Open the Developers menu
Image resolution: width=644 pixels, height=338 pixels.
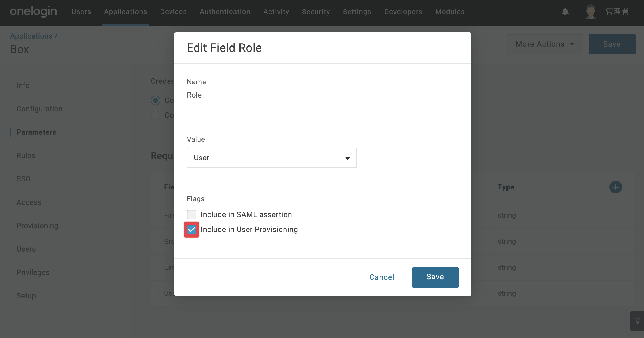coord(403,12)
